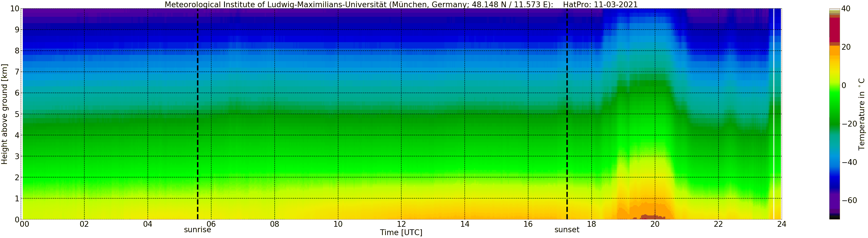
Task: Click the '16' tick on the time axis
Action: coord(528,224)
